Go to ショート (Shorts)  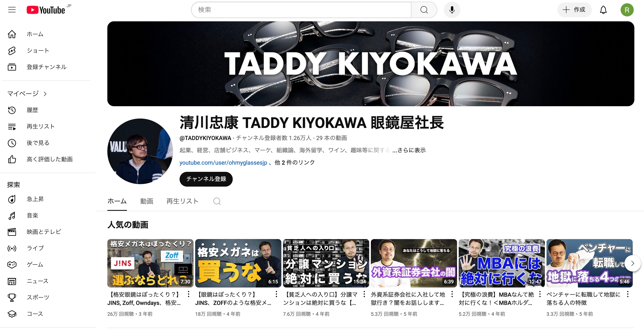pyautogui.click(x=38, y=50)
